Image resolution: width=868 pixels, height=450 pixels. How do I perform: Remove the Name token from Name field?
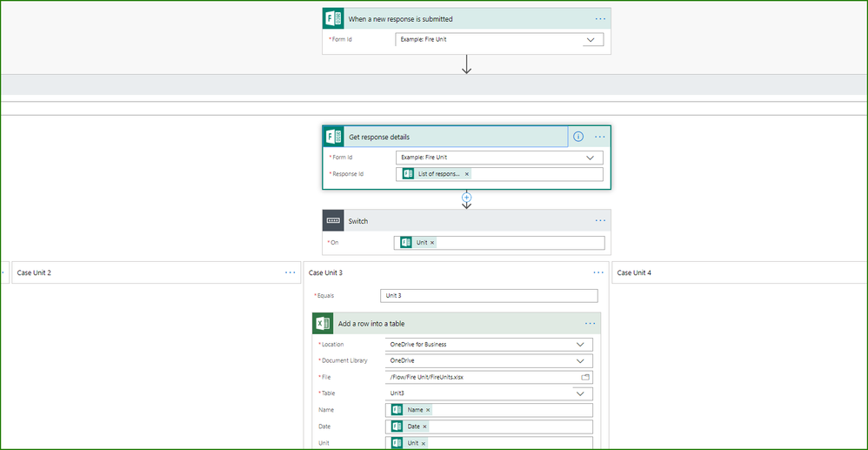[x=428, y=410]
